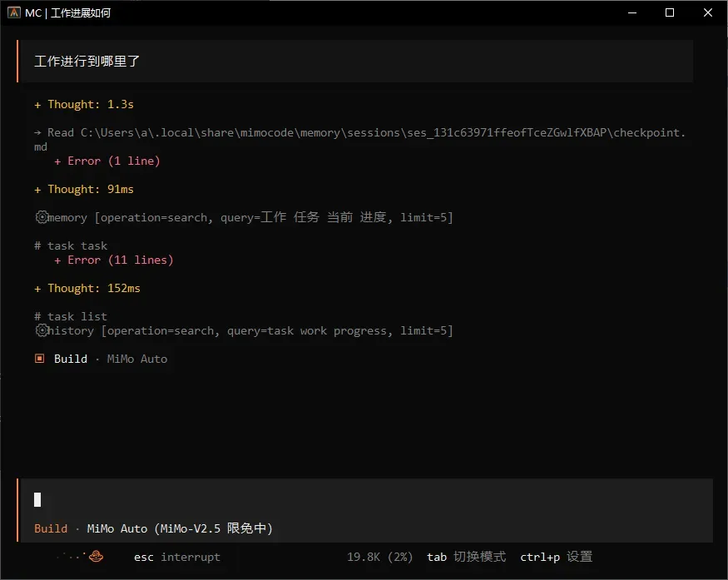Click esc interrupt hint
Image resolution: width=728 pixels, height=580 pixels.
[177, 557]
